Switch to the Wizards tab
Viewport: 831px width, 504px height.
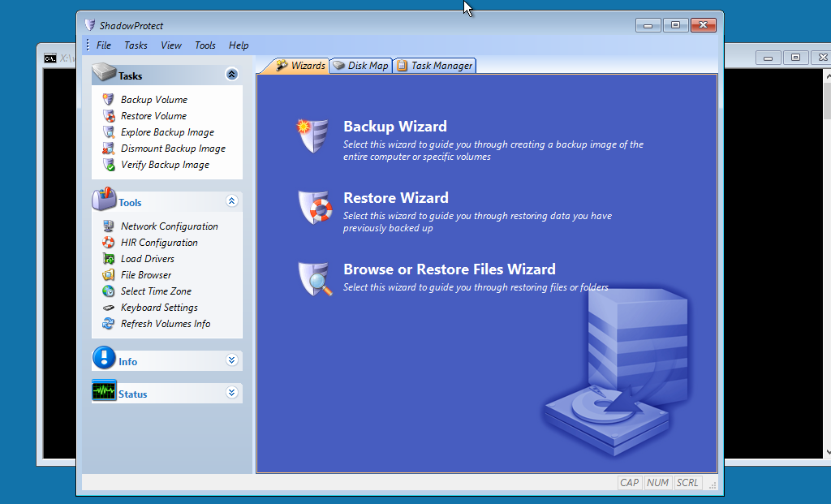point(300,66)
